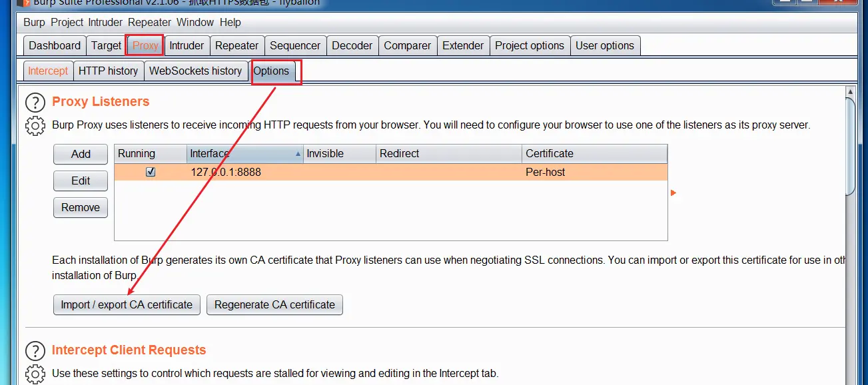Open the Repeater menu
868x385 pixels.
pos(150,22)
